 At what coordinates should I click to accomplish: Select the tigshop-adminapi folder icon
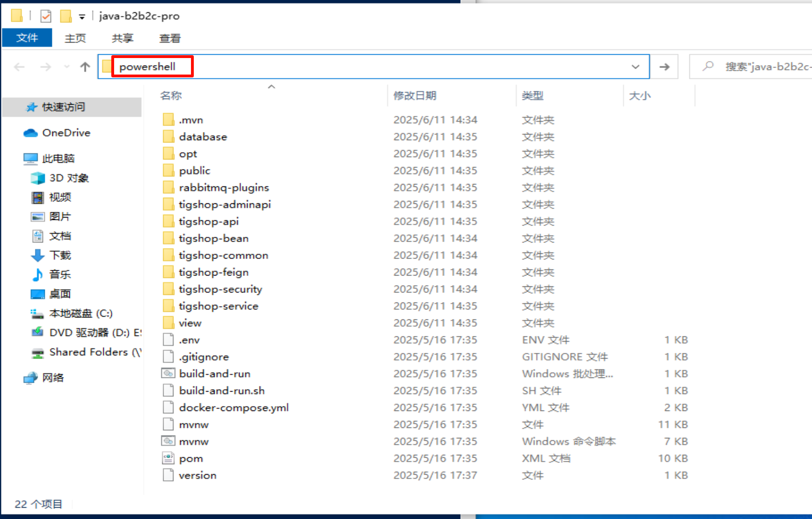pyautogui.click(x=168, y=205)
